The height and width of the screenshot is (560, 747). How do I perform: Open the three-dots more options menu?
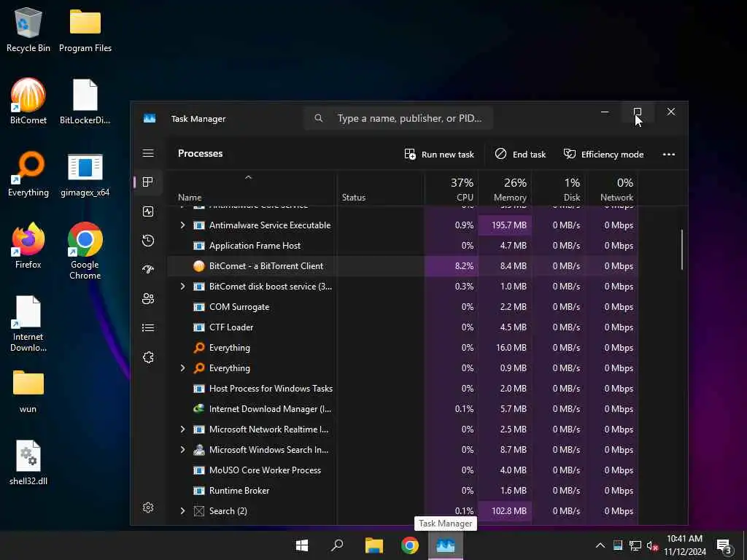click(669, 155)
